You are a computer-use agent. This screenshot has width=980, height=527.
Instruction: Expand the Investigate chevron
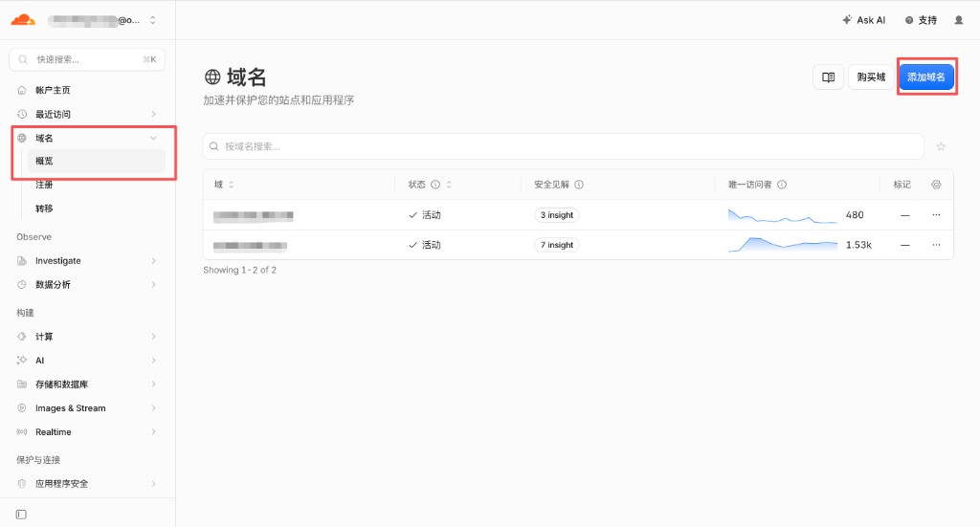click(154, 260)
